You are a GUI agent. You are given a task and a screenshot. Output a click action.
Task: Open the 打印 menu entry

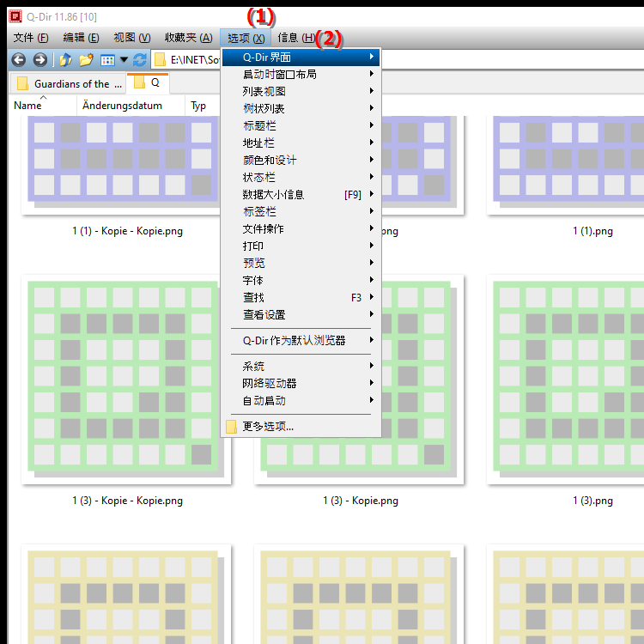click(301, 246)
